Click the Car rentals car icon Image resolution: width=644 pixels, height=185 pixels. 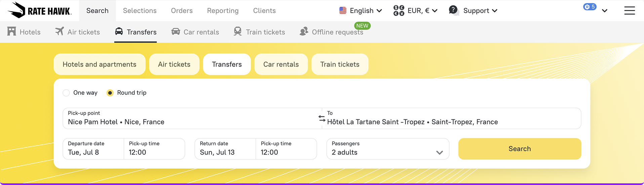pos(175,32)
